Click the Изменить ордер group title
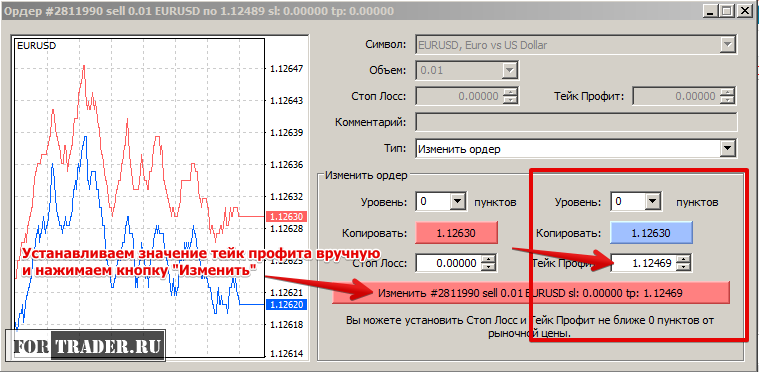The height and width of the screenshot is (372, 759). pos(366,175)
